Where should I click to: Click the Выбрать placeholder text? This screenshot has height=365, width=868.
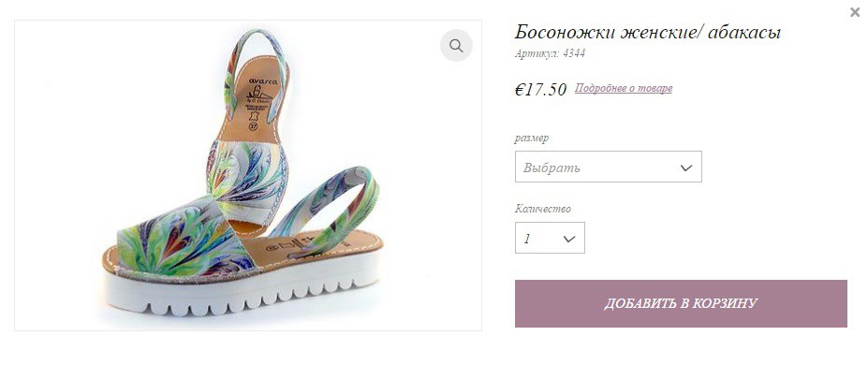[552, 168]
